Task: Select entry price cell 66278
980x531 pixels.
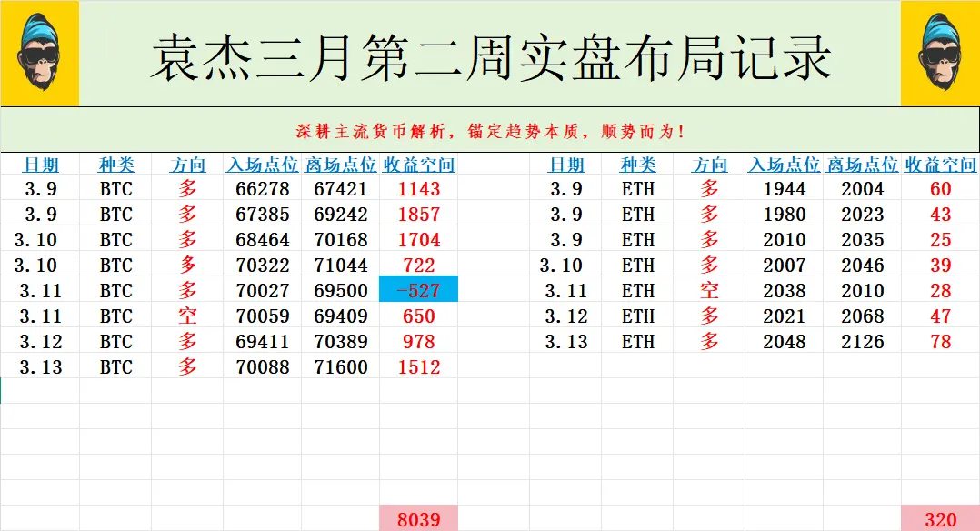Action: click(x=263, y=189)
